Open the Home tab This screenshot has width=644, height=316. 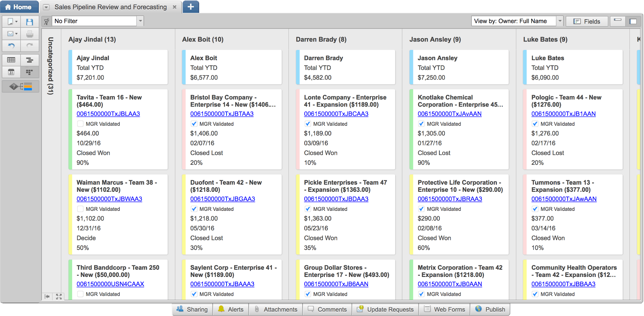[x=19, y=7]
